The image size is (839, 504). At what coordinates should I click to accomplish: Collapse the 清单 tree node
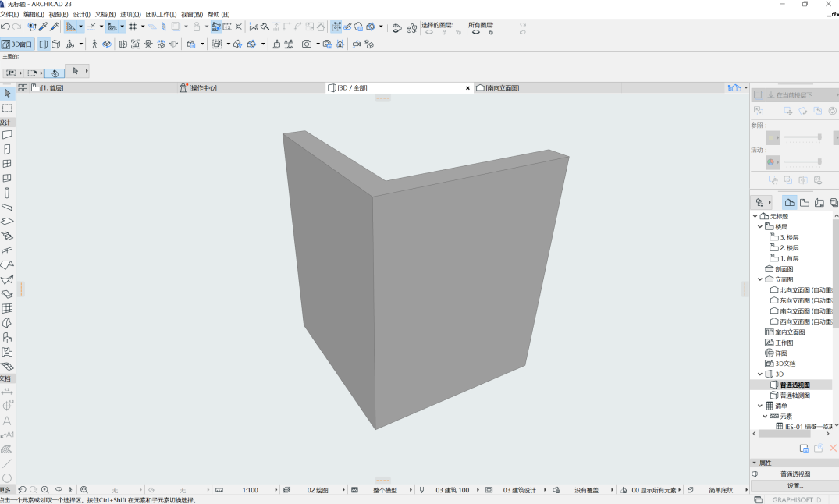(x=760, y=406)
